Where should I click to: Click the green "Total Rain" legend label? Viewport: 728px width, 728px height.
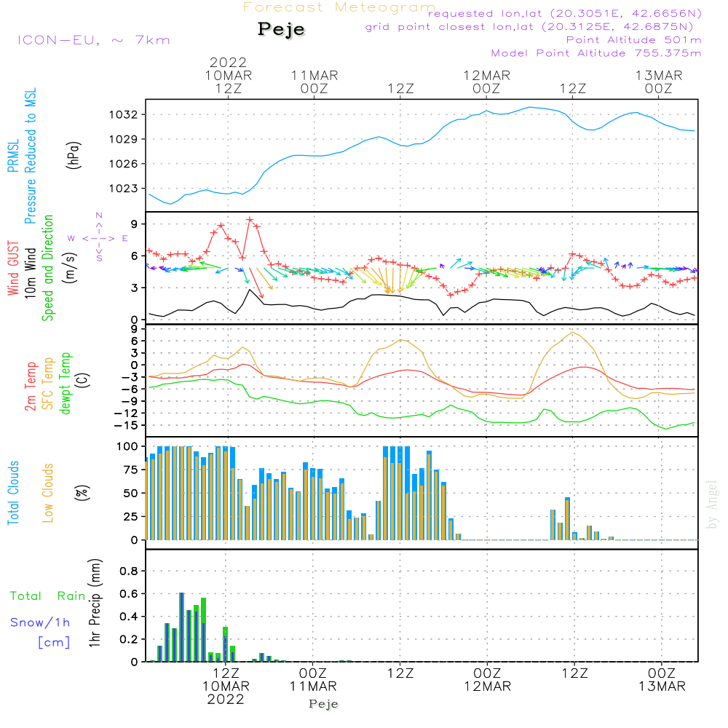[48, 596]
